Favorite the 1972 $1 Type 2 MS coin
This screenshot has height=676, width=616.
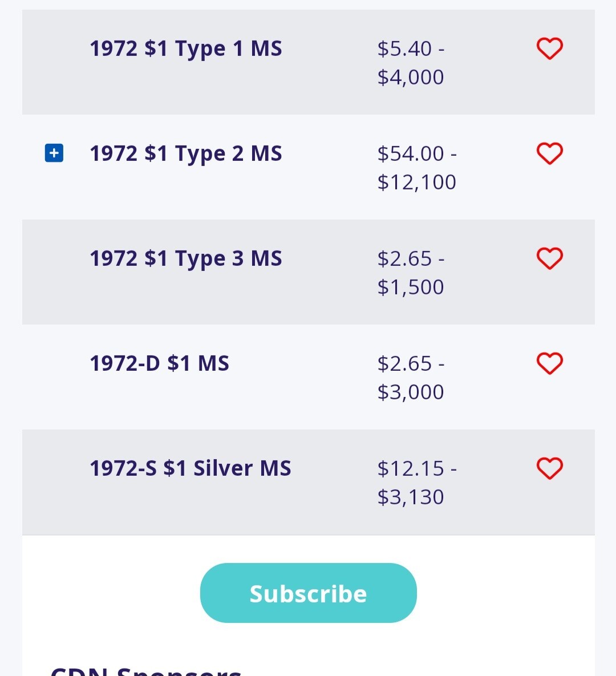tap(550, 153)
